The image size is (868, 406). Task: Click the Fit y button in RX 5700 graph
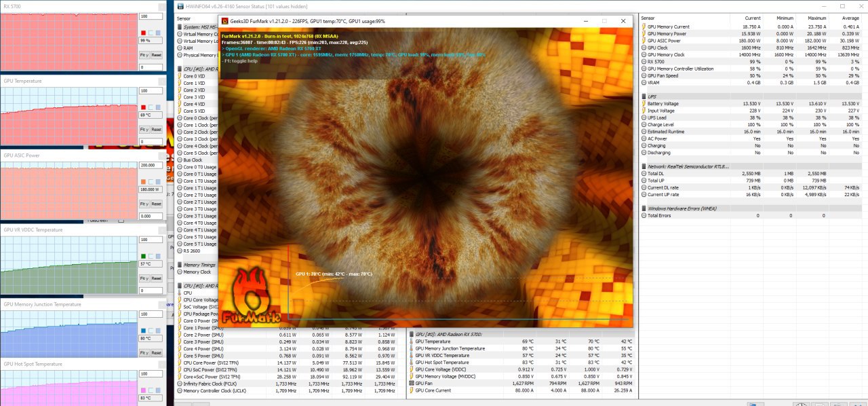[x=144, y=54]
